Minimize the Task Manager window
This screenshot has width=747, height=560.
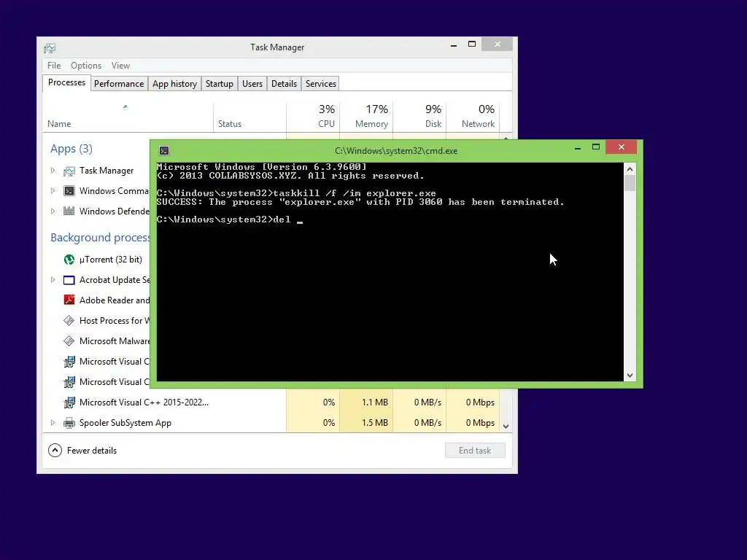(454, 44)
